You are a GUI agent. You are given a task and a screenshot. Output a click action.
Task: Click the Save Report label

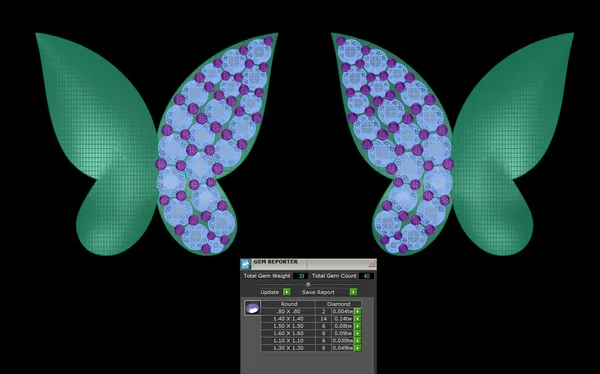tap(318, 292)
